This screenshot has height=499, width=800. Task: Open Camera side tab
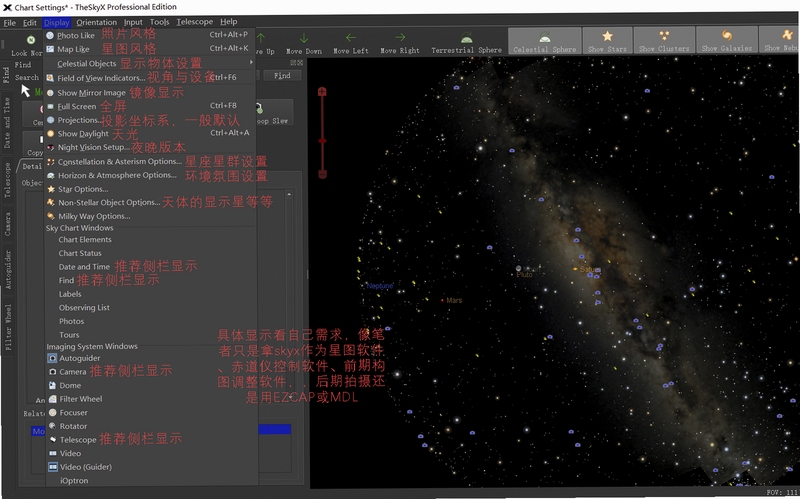coord(7,224)
